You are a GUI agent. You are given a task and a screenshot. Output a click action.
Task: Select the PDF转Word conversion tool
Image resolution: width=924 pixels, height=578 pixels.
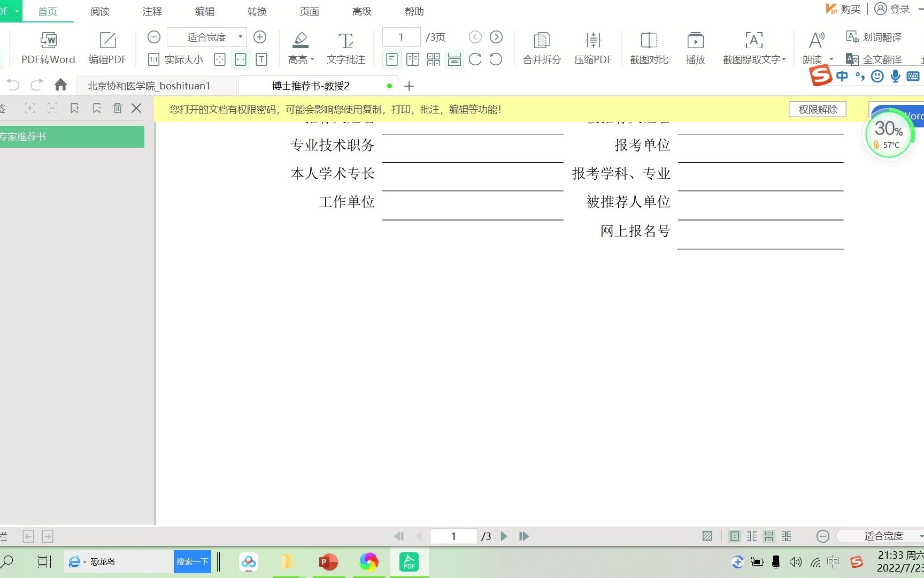point(48,48)
